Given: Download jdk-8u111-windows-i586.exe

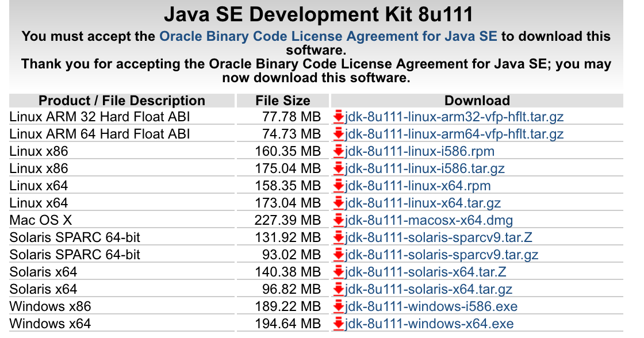Looking at the screenshot, I should 431,307.
